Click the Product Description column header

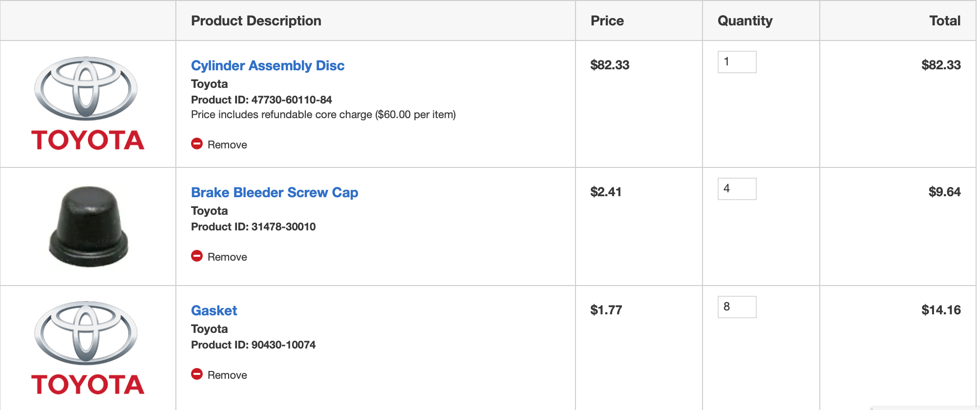pyautogui.click(x=256, y=20)
